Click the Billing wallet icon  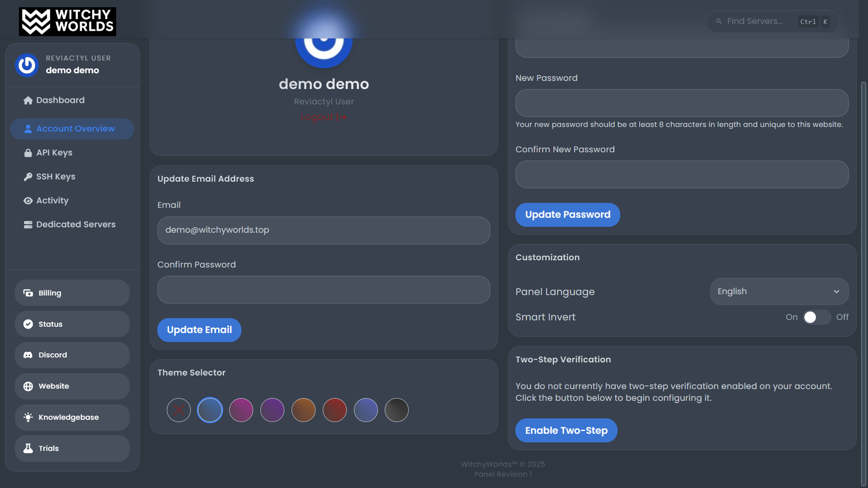pyautogui.click(x=28, y=293)
